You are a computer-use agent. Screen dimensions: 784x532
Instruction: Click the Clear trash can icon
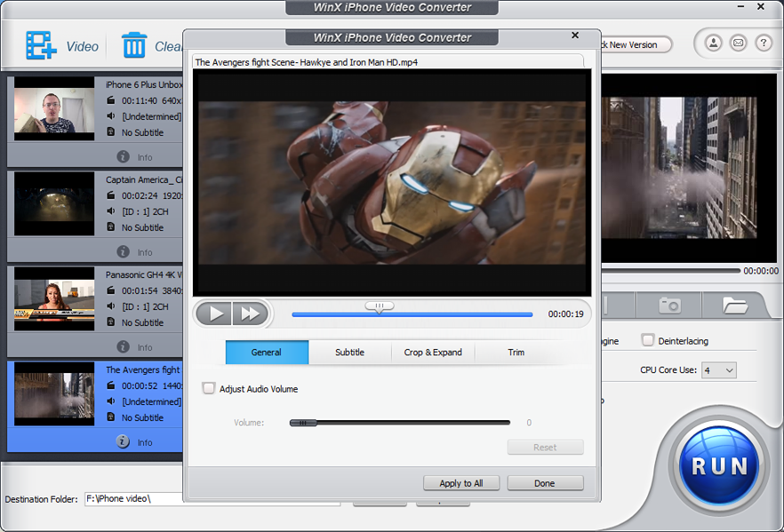[134, 45]
